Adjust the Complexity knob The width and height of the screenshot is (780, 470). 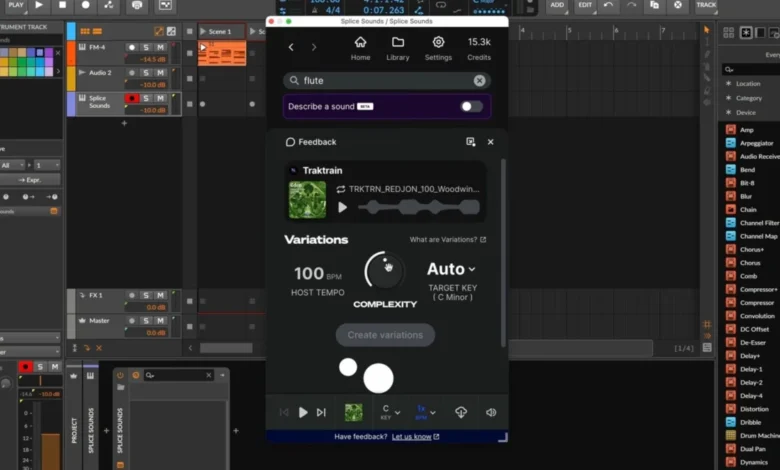385,270
